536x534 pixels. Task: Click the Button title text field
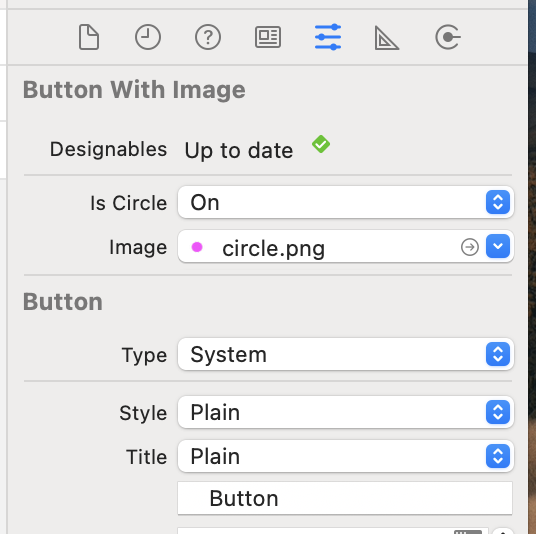pyautogui.click(x=345, y=498)
